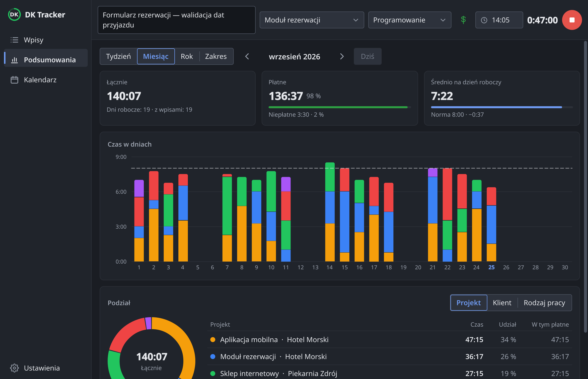Click the clock icon by 14:05
This screenshot has height=379, width=588.
pos(484,20)
